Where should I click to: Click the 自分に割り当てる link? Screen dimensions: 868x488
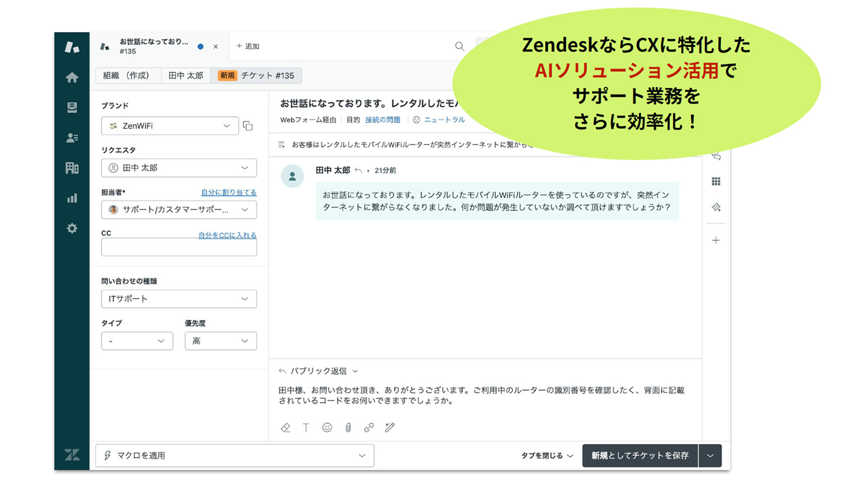[229, 192]
